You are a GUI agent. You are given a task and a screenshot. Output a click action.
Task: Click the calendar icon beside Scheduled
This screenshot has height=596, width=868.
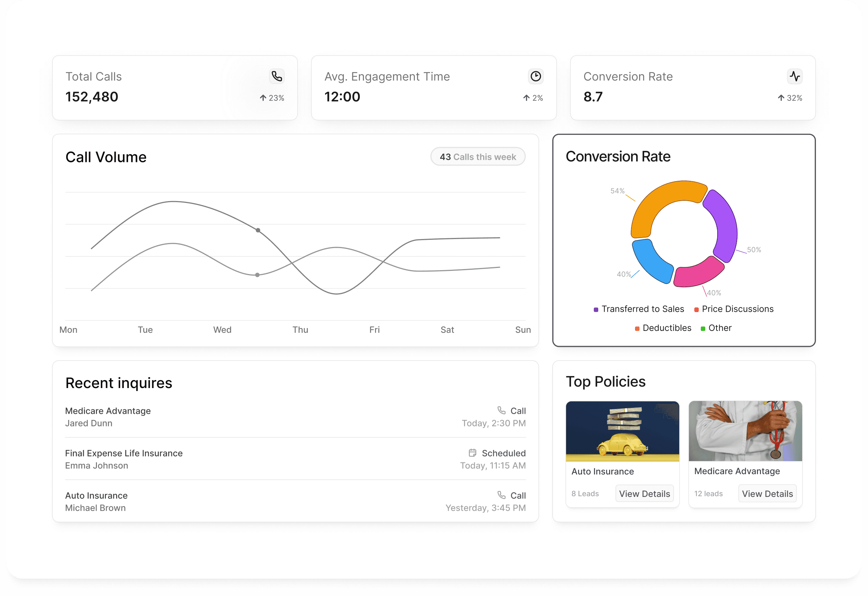point(472,452)
